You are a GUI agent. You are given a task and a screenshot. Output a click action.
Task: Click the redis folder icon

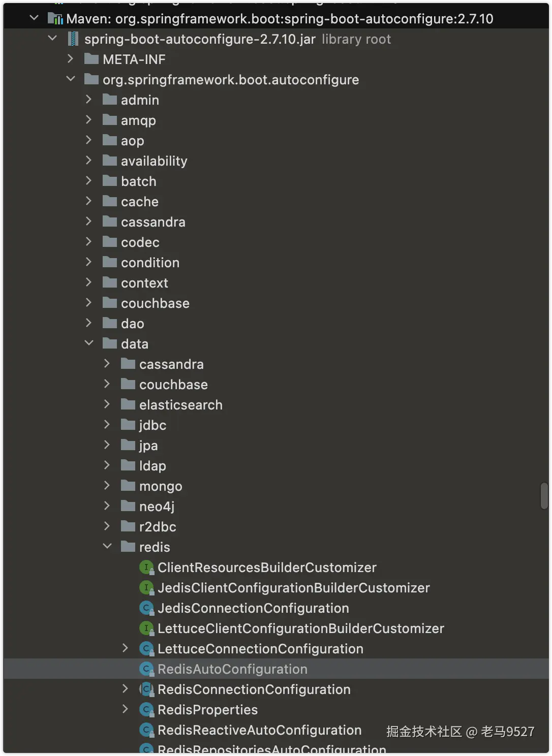[128, 547]
